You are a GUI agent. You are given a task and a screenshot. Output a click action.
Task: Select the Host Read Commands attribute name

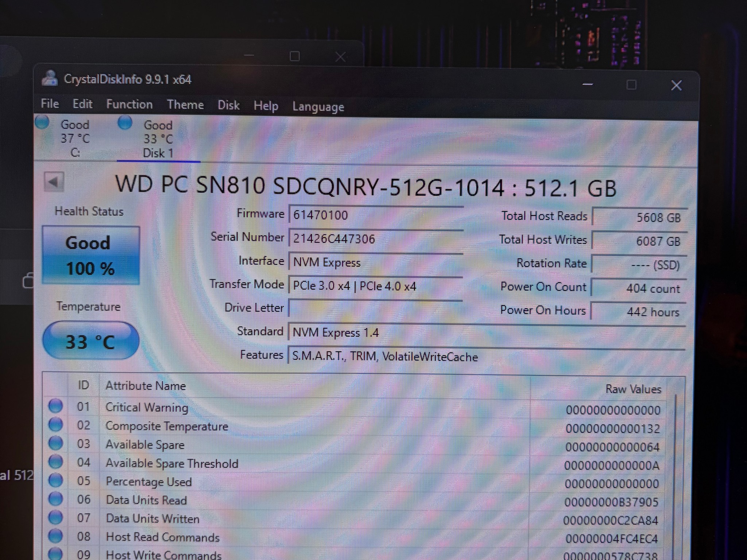163,537
